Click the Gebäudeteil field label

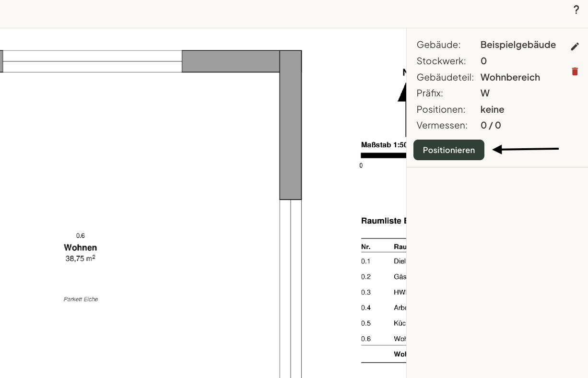click(446, 77)
